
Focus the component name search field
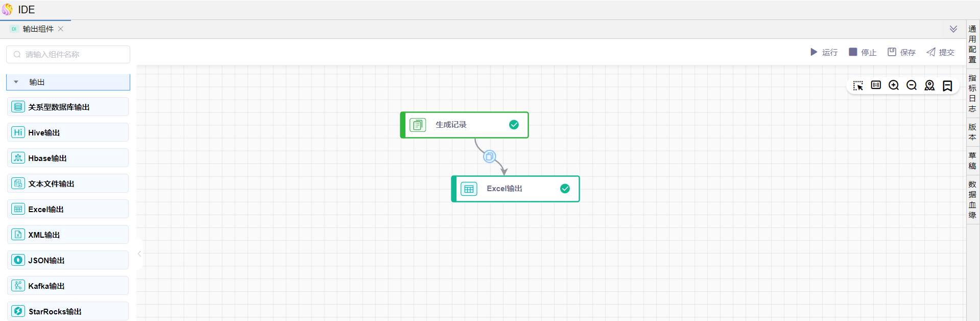point(68,54)
